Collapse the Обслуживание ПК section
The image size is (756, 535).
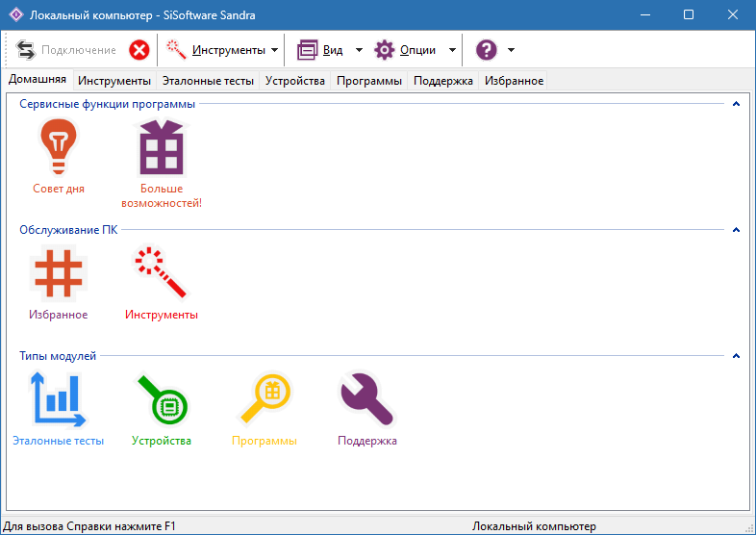pos(736,230)
